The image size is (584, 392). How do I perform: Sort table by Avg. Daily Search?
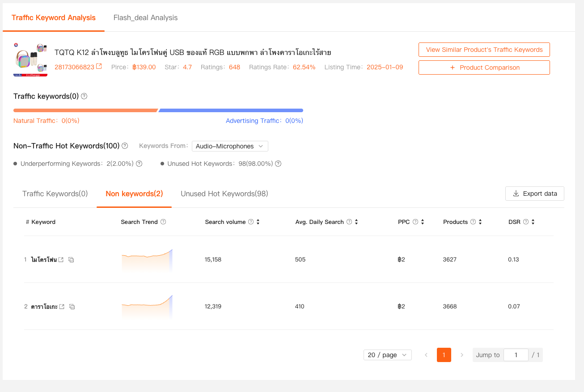coord(356,222)
